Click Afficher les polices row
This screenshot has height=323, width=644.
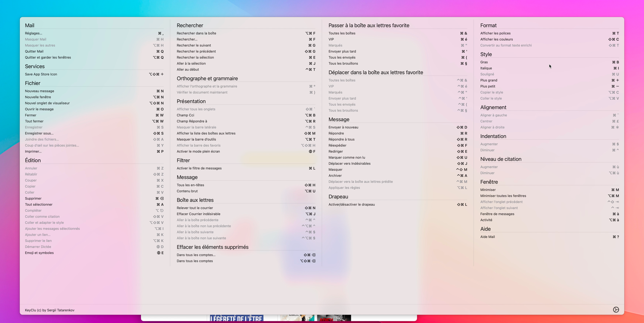point(550,33)
